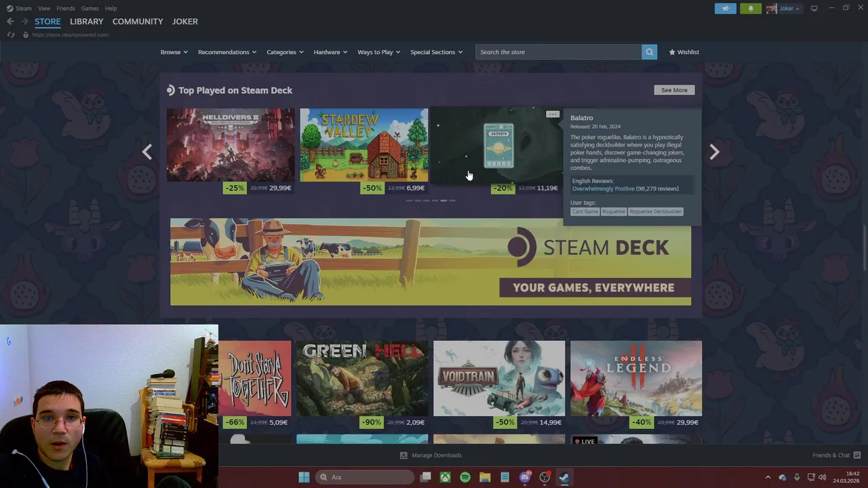Open the Games menu
868x488 pixels.
90,8
